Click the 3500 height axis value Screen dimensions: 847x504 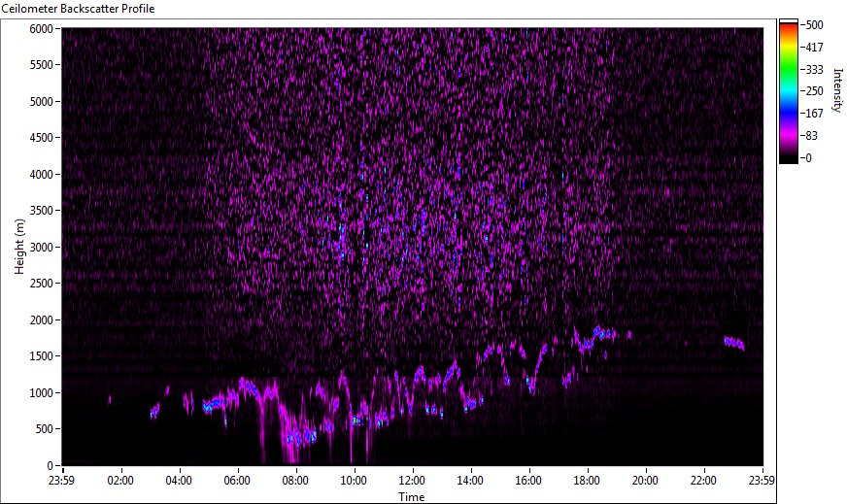[x=41, y=211]
